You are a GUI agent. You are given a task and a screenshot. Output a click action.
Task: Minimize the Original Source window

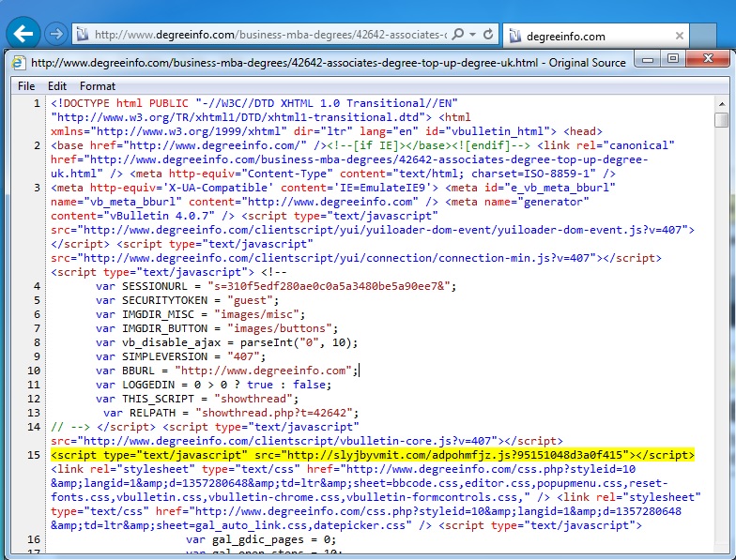pyautogui.click(x=649, y=59)
